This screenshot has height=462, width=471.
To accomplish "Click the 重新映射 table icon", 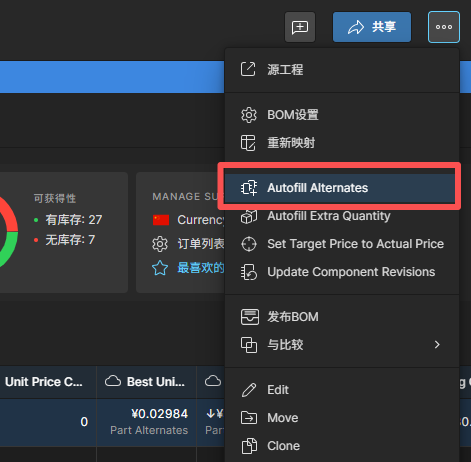I will tap(248, 143).
